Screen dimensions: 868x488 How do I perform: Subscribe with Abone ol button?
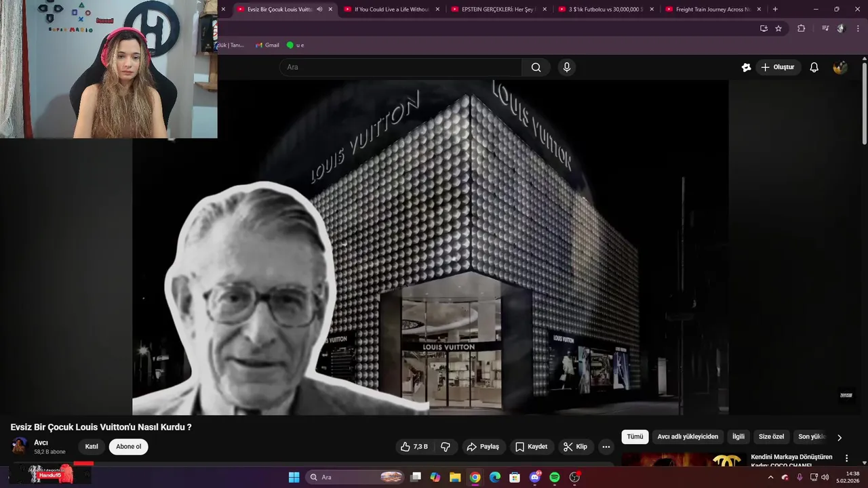(129, 447)
